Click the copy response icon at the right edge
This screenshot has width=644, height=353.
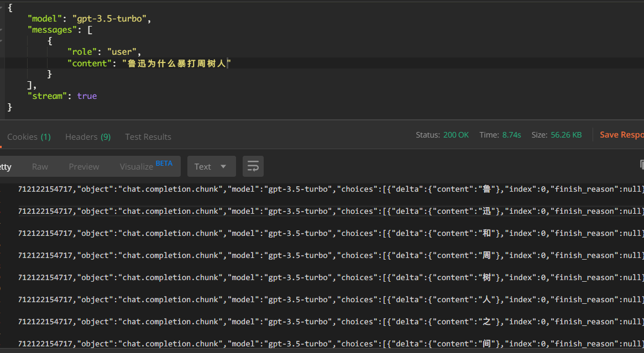tap(642, 165)
